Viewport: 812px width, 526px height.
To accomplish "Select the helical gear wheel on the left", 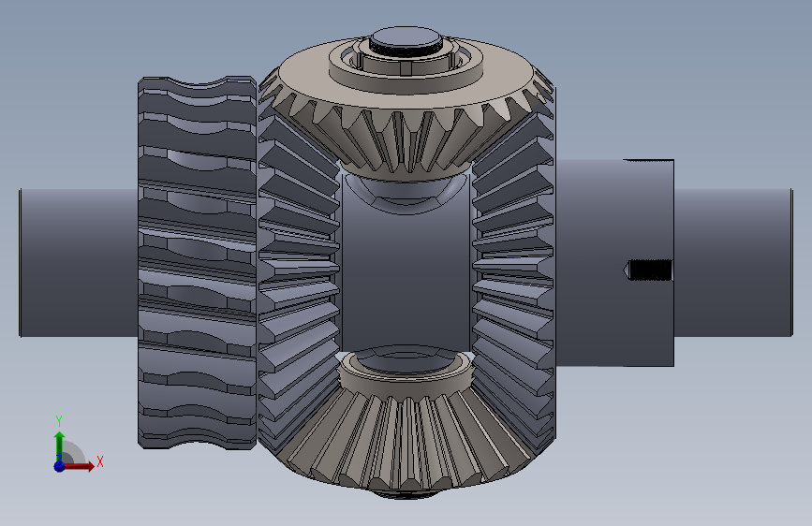I will pyautogui.click(x=198, y=262).
